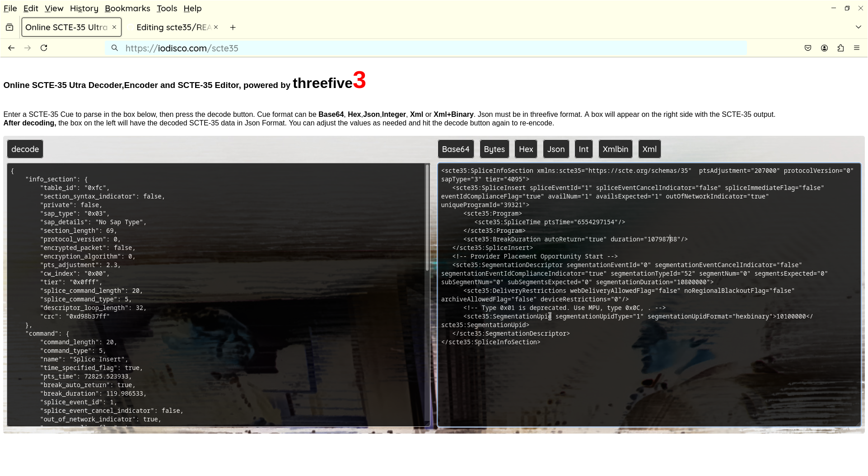Click the "splice_event_id": 1 line
Screen dimensions: 868x476
pyautogui.click(x=79, y=402)
